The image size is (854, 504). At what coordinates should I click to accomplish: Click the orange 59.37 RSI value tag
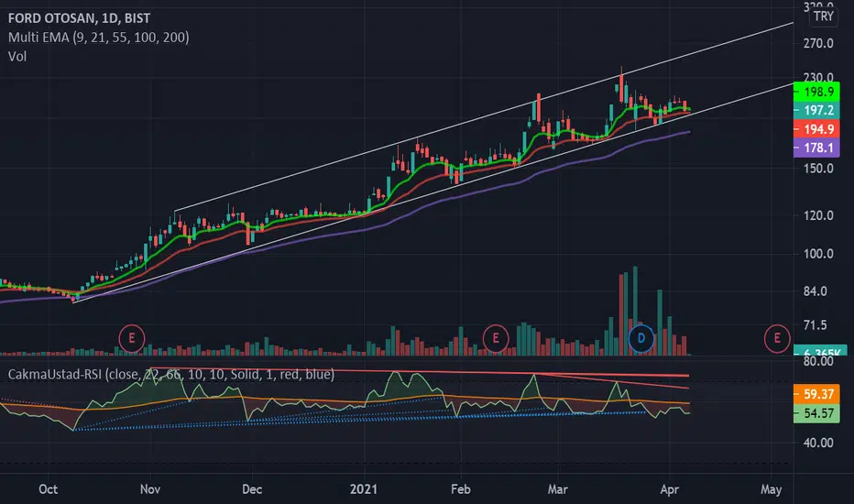[x=816, y=394]
